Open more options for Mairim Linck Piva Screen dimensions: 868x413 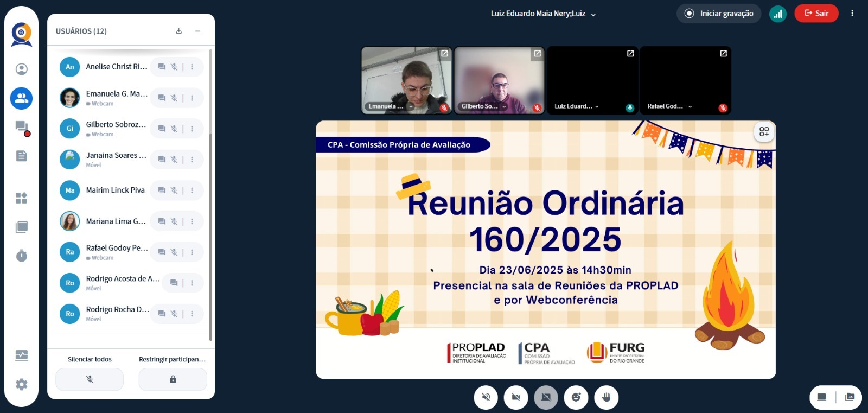tap(192, 190)
